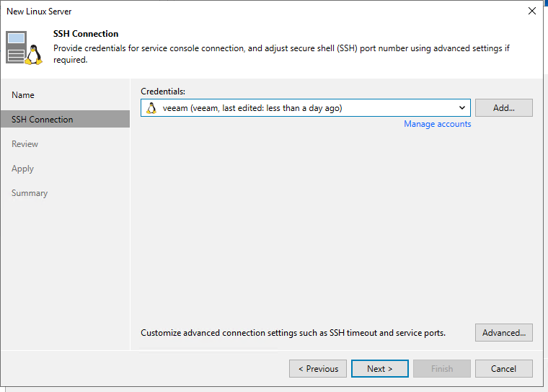548x392 pixels.
Task: Select the SSH Connection step in sidebar
Action: [x=43, y=120]
